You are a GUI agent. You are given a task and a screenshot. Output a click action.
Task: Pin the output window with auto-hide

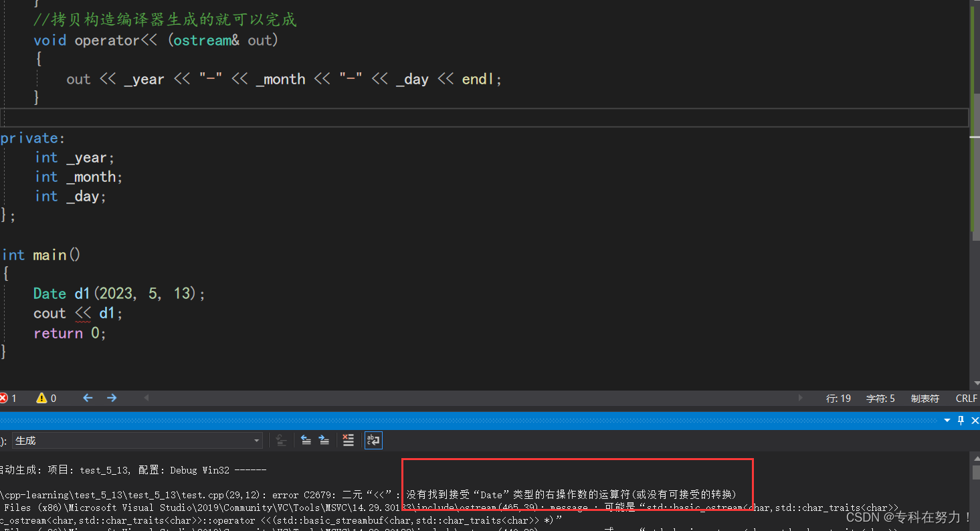pyautogui.click(x=961, y=421)
